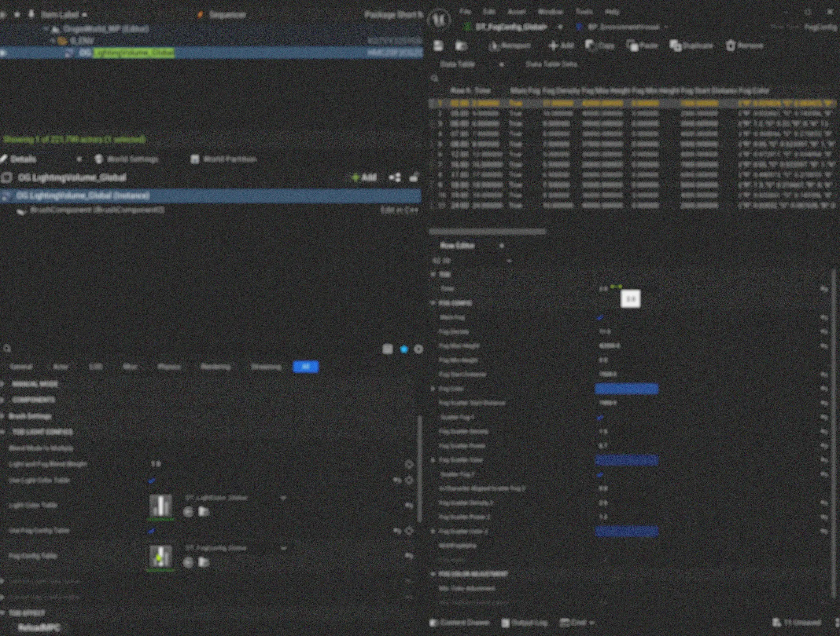Click the Fog Config Table asset thumbnail
The image size is (840, 636).
click(160, 557)
